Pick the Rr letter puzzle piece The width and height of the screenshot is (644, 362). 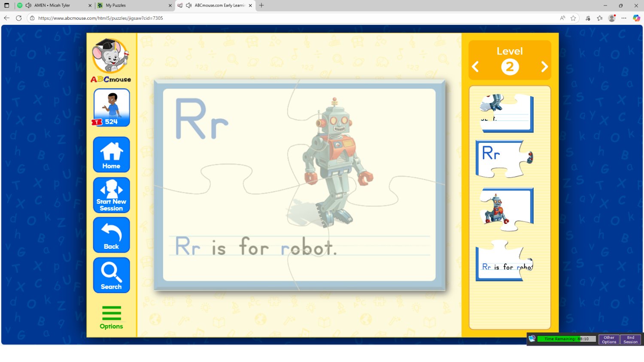[505, 159]
